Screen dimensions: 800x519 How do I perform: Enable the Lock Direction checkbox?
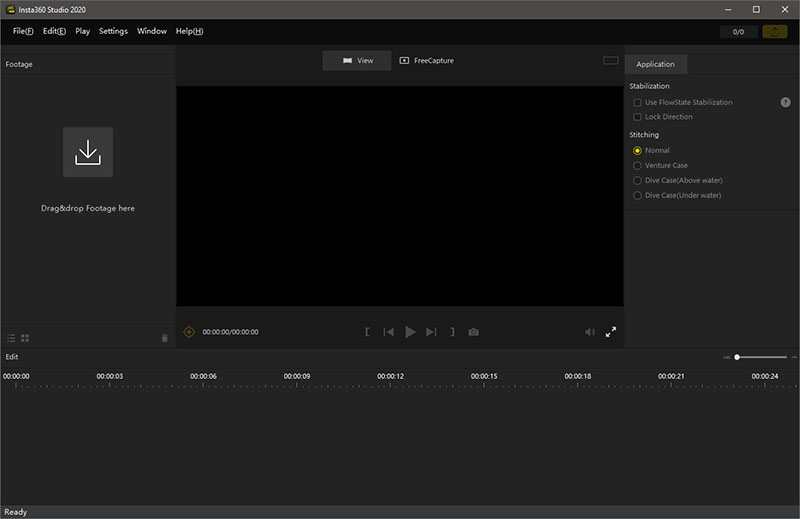click(637, 117)
